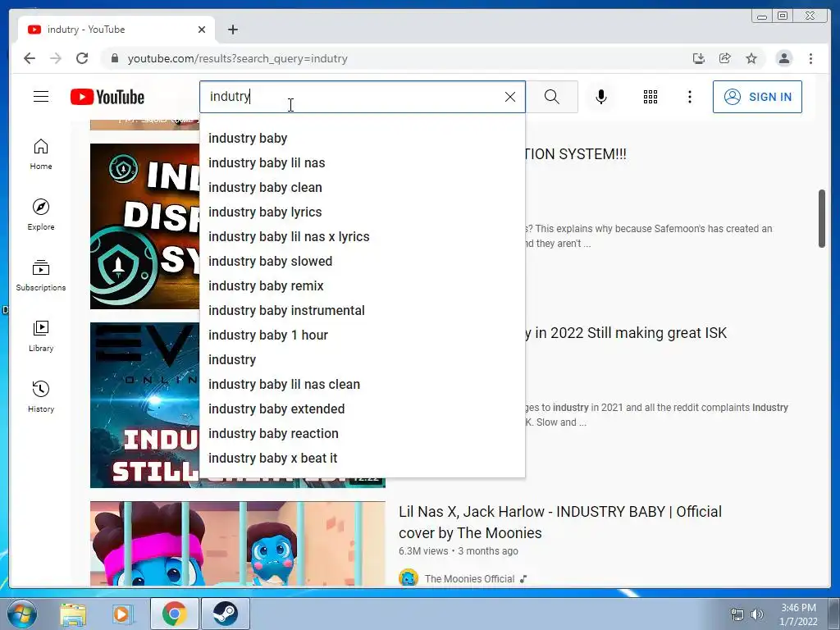Open Steam from the taskbar
840x630 pixels.
click(x=225, y=614)
